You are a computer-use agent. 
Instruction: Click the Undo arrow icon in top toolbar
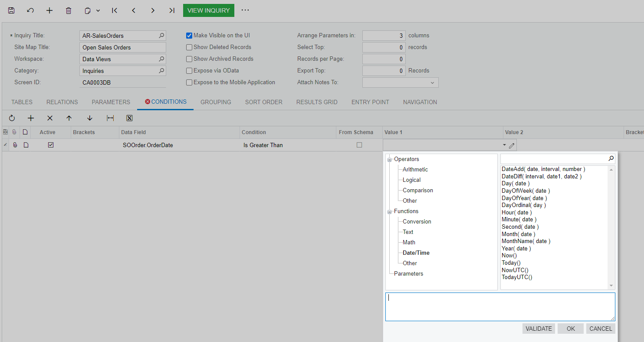tap(30, 10)
